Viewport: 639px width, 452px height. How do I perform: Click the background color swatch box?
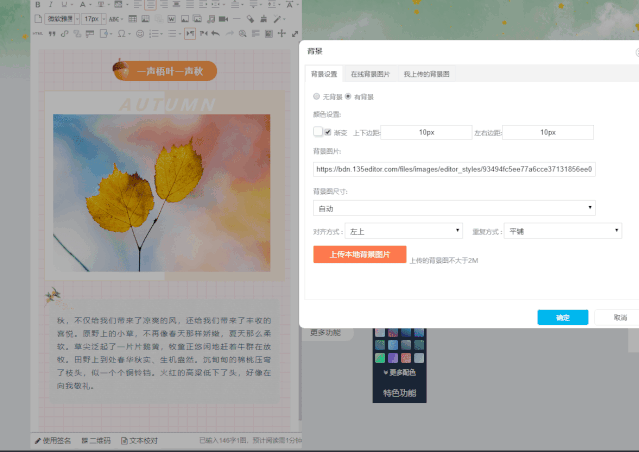coord(318,131)
